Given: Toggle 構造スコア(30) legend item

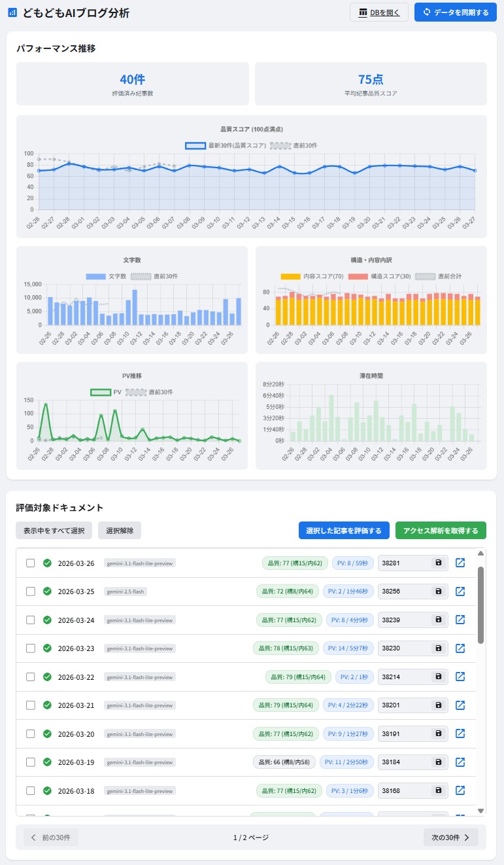Looking at the screenshot, I should [x=379, y=276].
